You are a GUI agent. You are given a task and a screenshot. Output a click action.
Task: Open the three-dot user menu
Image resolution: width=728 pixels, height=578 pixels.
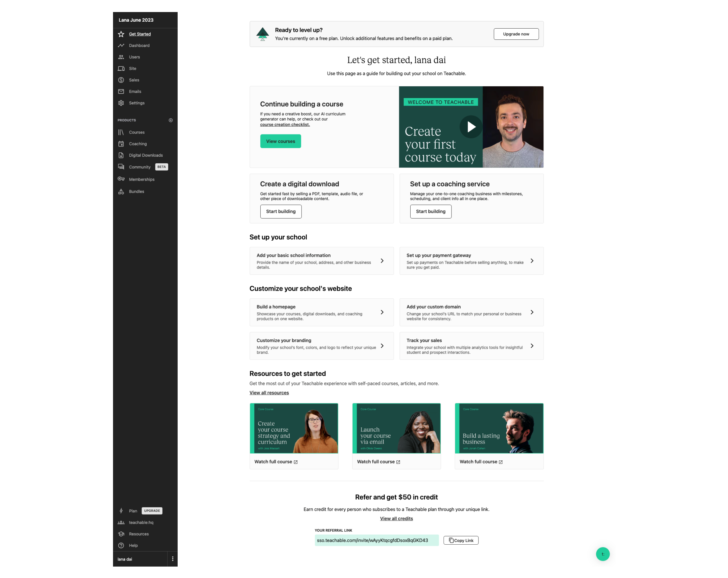[173, 559]
